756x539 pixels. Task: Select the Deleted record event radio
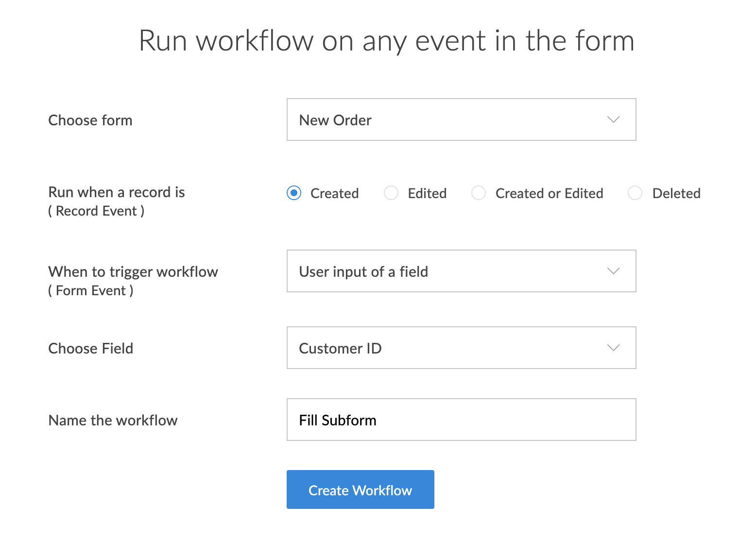click(x=635, y=193)
